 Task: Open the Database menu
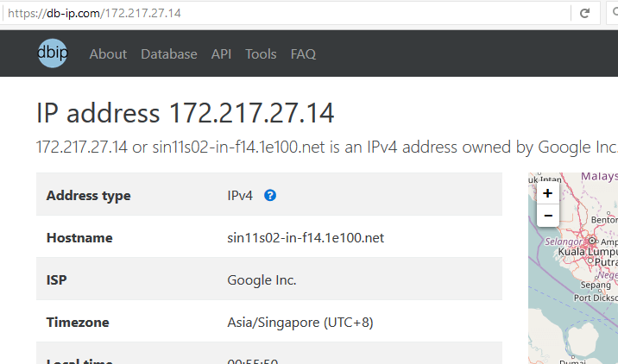[169, 54]
